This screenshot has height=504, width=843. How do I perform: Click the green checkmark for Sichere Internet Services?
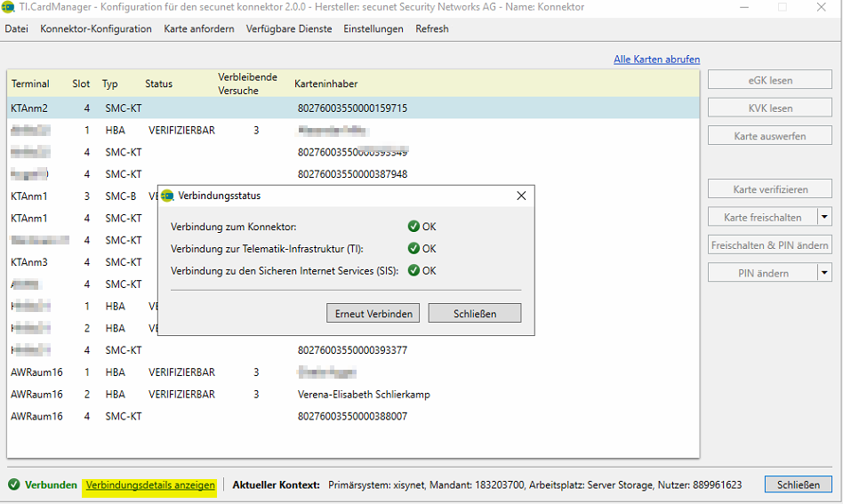click(413, 271)
